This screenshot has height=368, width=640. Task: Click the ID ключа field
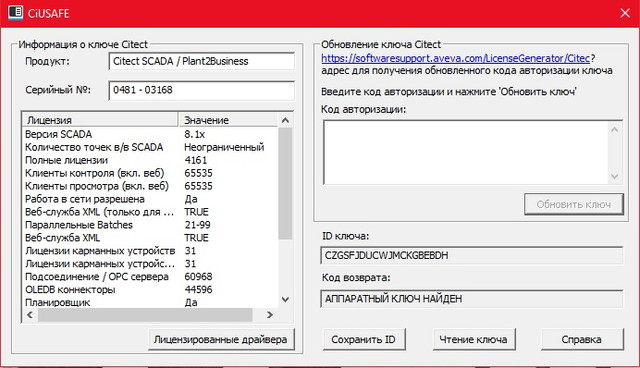pos(471,255)
